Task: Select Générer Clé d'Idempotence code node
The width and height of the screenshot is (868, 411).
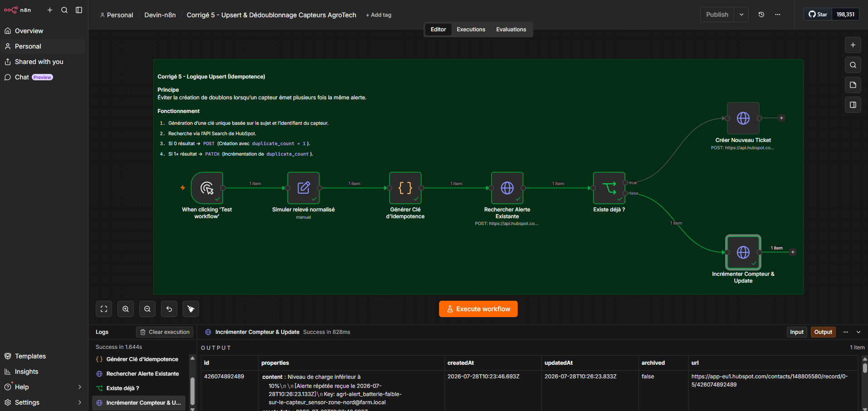Action: tap(405, 188)
